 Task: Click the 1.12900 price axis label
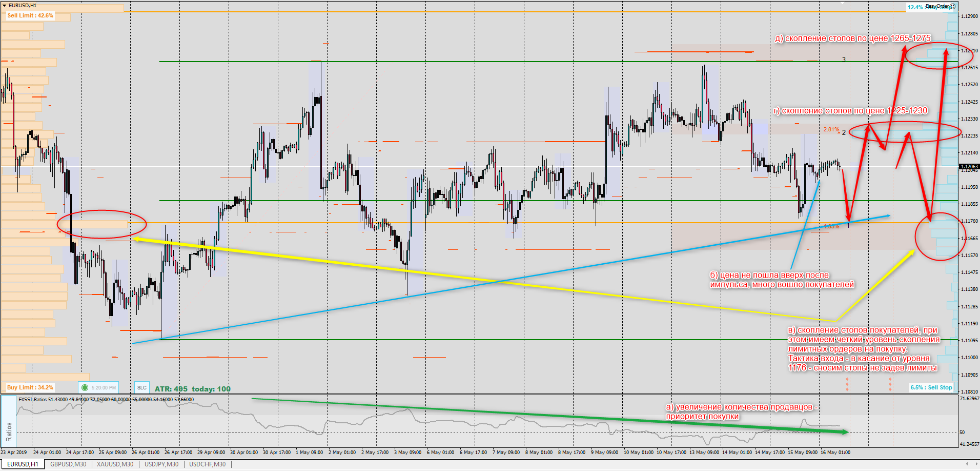969,16
